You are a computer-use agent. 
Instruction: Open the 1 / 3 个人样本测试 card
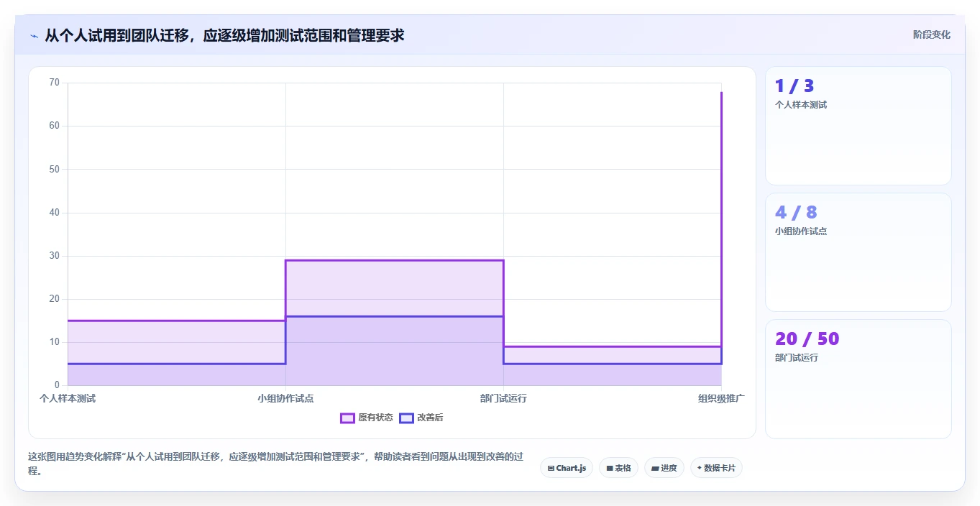(x=858, y=126)
